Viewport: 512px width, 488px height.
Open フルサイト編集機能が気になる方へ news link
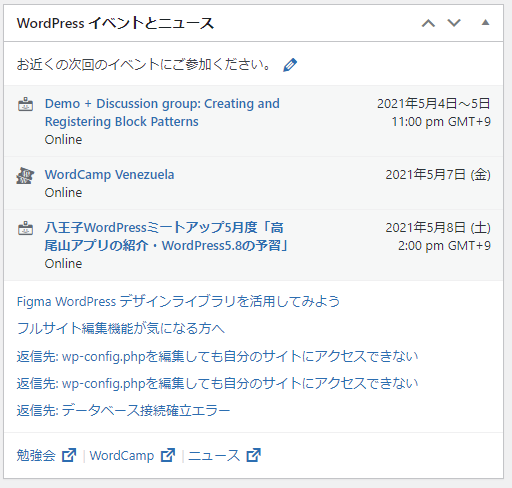[121, 328]
